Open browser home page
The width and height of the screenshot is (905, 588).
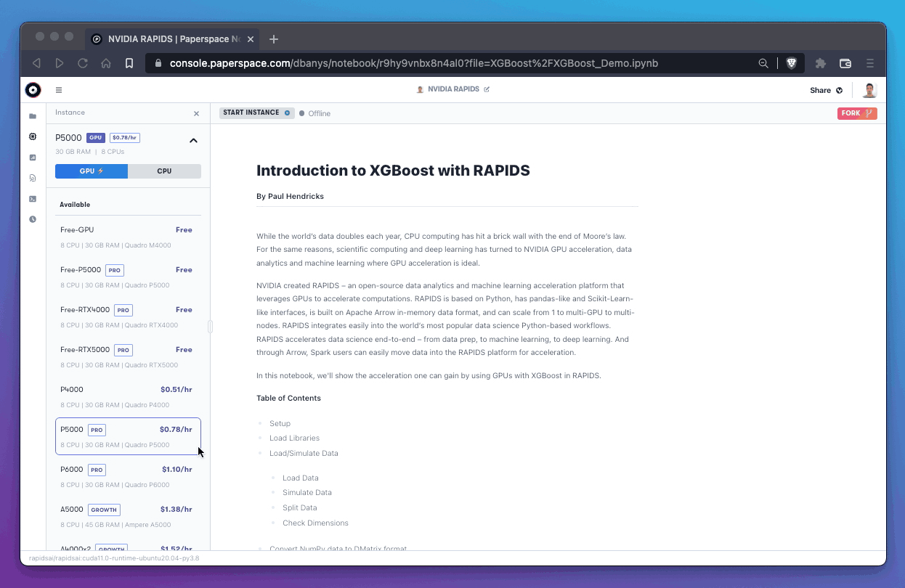click(106, 63)
